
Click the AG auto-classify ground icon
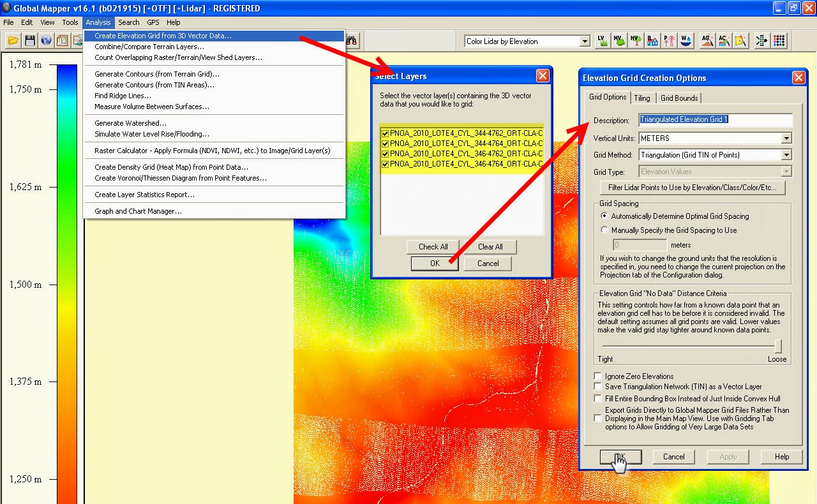click(707, 41)
